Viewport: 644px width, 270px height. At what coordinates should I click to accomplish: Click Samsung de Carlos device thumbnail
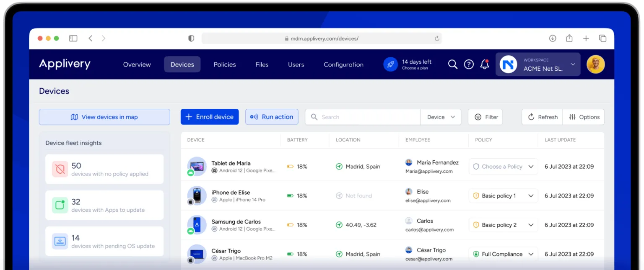click(x=197, y=225)
